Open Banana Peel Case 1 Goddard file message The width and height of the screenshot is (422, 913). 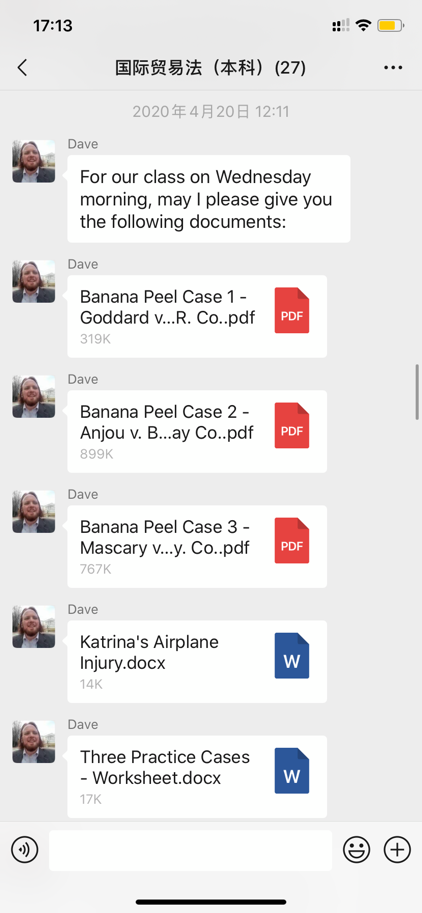(x=197, y=316)
